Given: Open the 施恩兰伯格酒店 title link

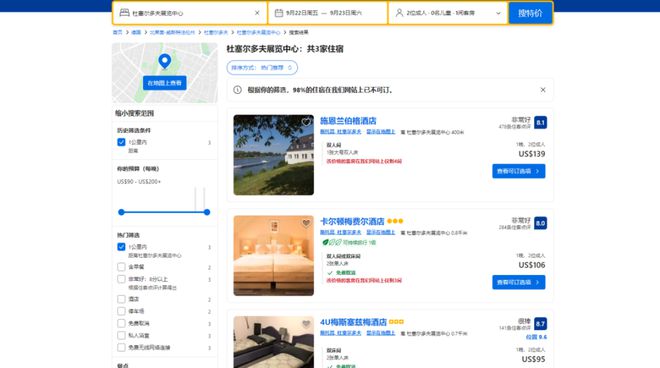Looking at the screenshot, I should (348, 121).
